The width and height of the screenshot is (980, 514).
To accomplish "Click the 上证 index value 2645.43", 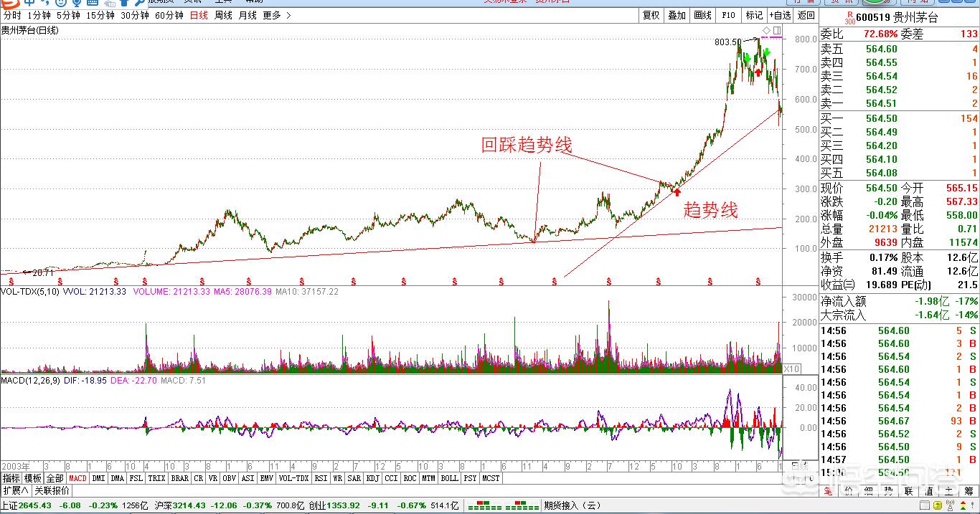I will (37, 506).
